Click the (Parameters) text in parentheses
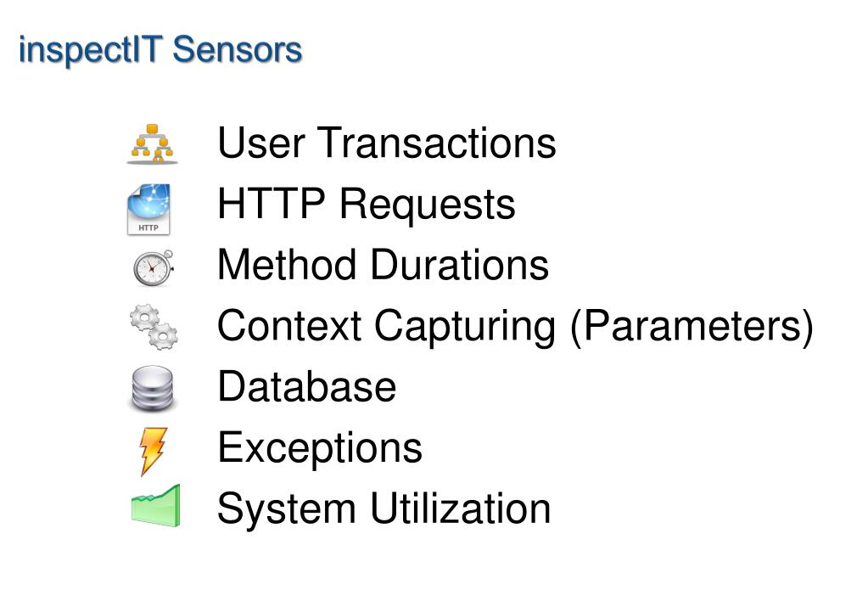Screen dimensions: 868x601 [692, 327]
